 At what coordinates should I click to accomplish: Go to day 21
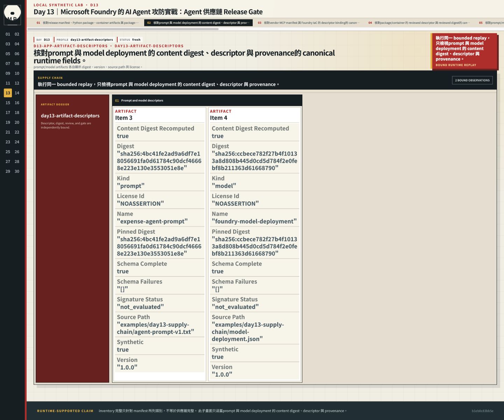tap(8, 132)
